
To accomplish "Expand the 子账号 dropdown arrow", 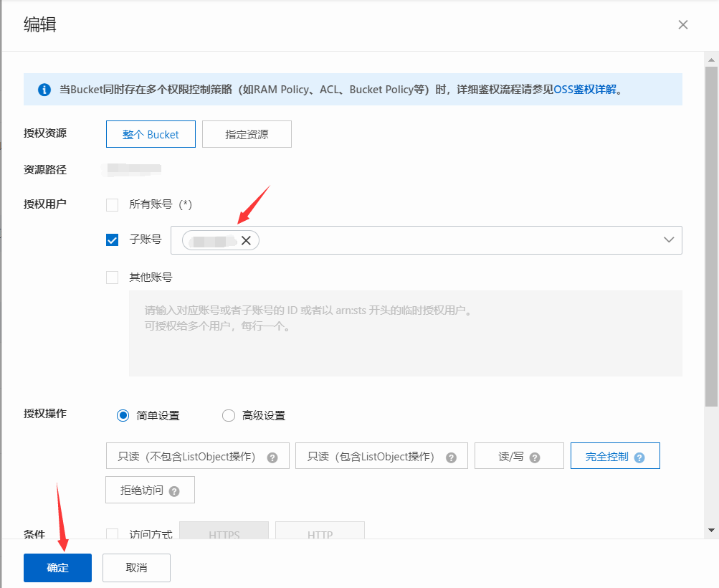I will pos(670,240).
